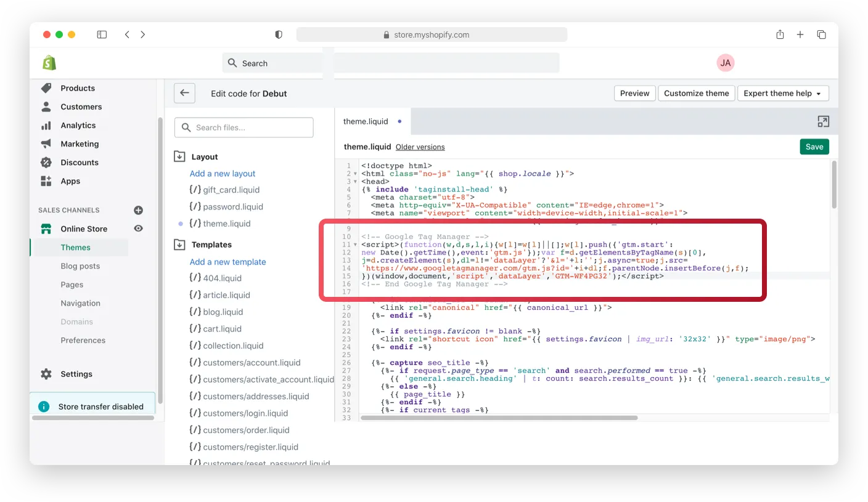
Task: Open the Expert theme help dropdown
Action: [x=782, y=93]
